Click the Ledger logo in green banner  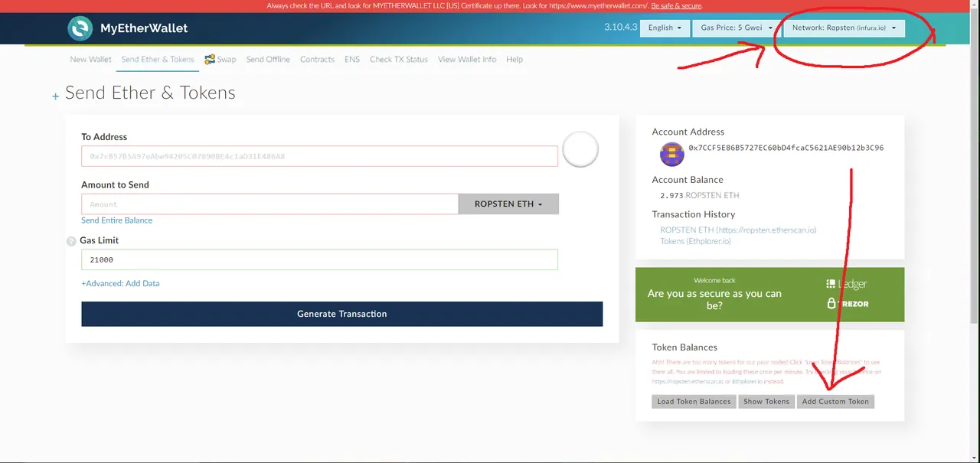click(x=847, y=284)
